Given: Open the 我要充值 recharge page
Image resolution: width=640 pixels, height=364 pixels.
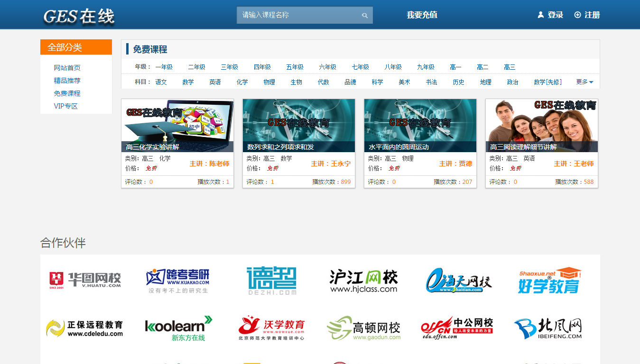Looking at the screenshot, I should [422, 15].
